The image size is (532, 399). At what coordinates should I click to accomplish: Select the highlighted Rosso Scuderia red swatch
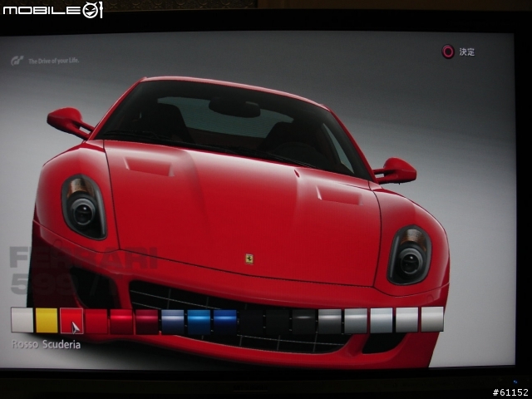pos(71,321)
